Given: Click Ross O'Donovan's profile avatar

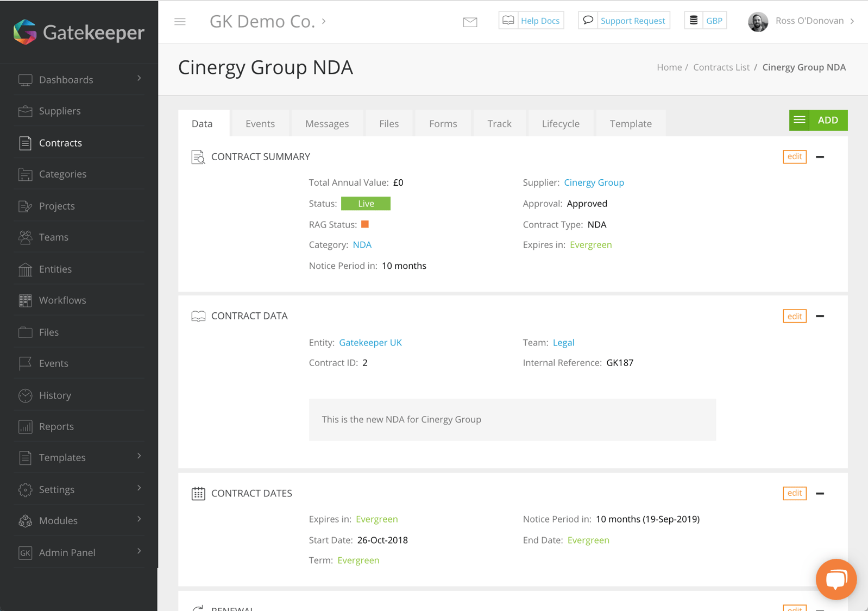Looking at the screenshot, I should click(x=758, y=21).
